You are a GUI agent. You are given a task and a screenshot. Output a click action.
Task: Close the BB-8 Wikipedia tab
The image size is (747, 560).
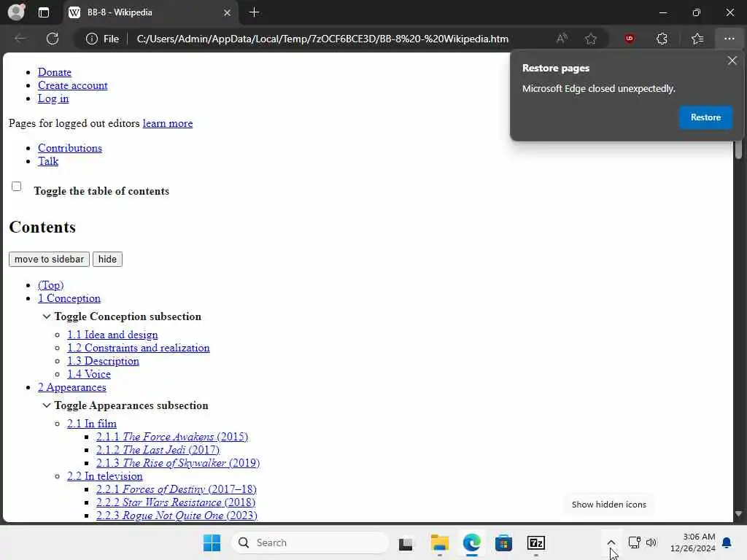228,12
